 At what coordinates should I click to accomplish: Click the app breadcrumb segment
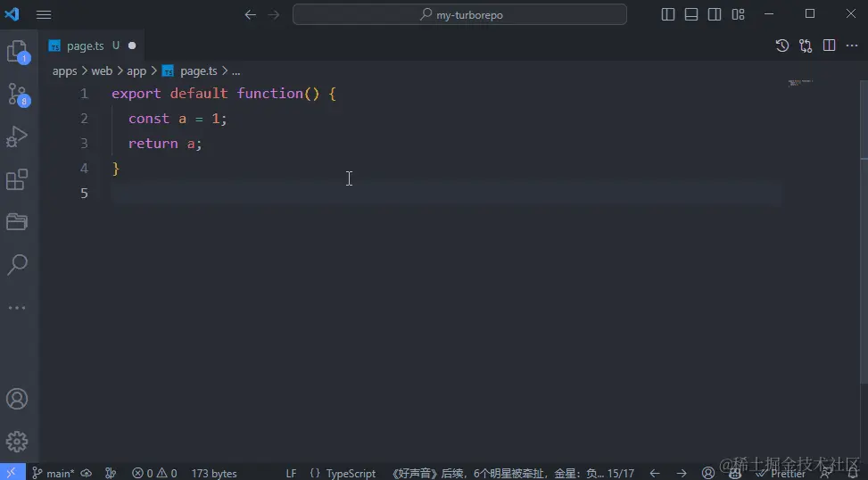click(x=136, y=71)
